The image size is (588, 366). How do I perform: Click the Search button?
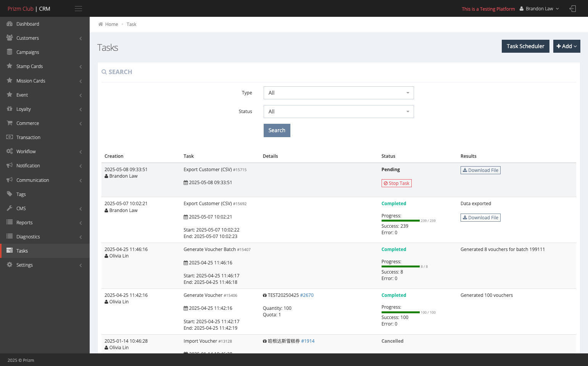pos(277,130)
